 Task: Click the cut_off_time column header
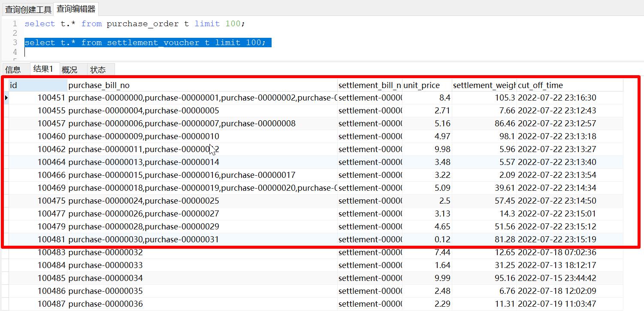click(x=569, y=85)
